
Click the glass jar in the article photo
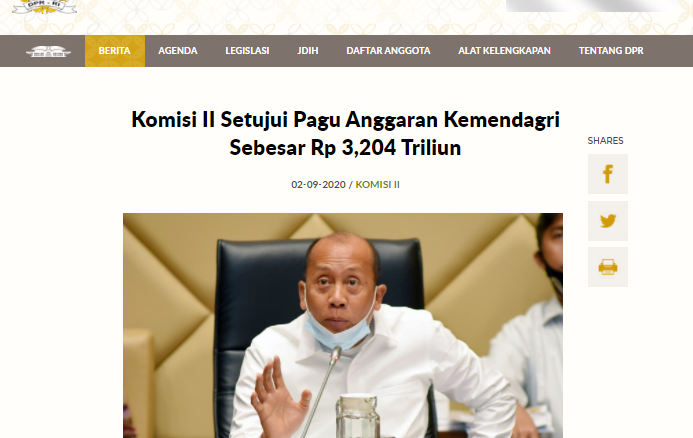point(357,415)
